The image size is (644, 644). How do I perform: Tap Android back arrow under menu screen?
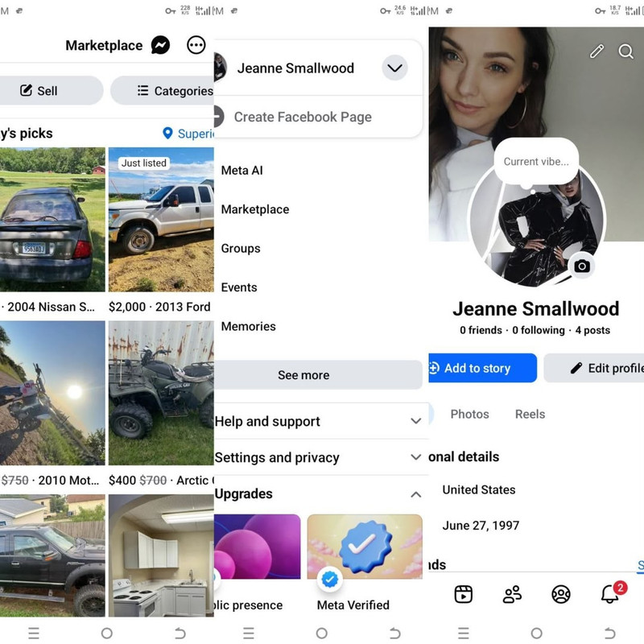[x=394, y=633]
